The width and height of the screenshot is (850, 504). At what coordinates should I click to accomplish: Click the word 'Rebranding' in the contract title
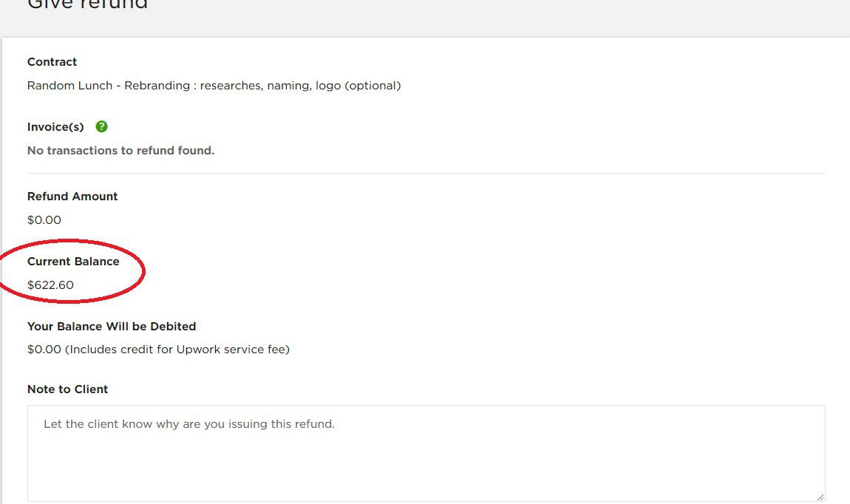[157, 86]
